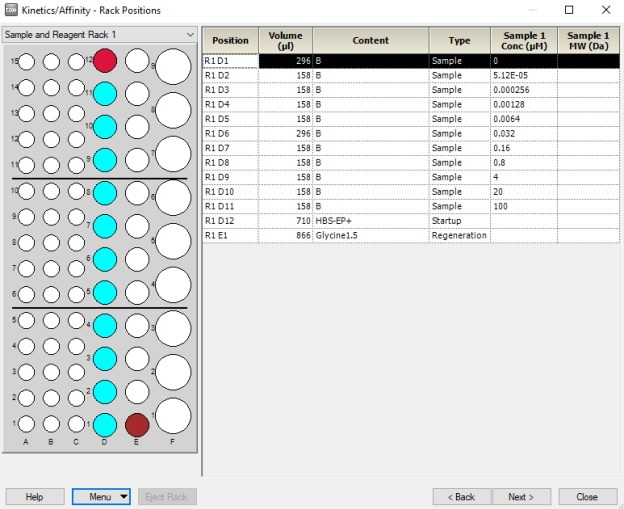Screen dimensions: 624x509
Task: Click the cyan D11 vial position
Action: click(x=105, y=94)
